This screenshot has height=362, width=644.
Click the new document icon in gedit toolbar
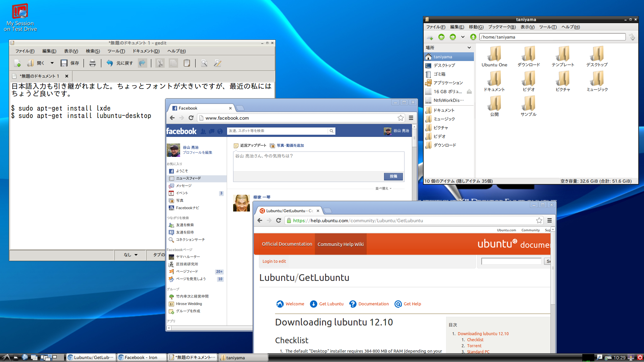pos(17,63)
